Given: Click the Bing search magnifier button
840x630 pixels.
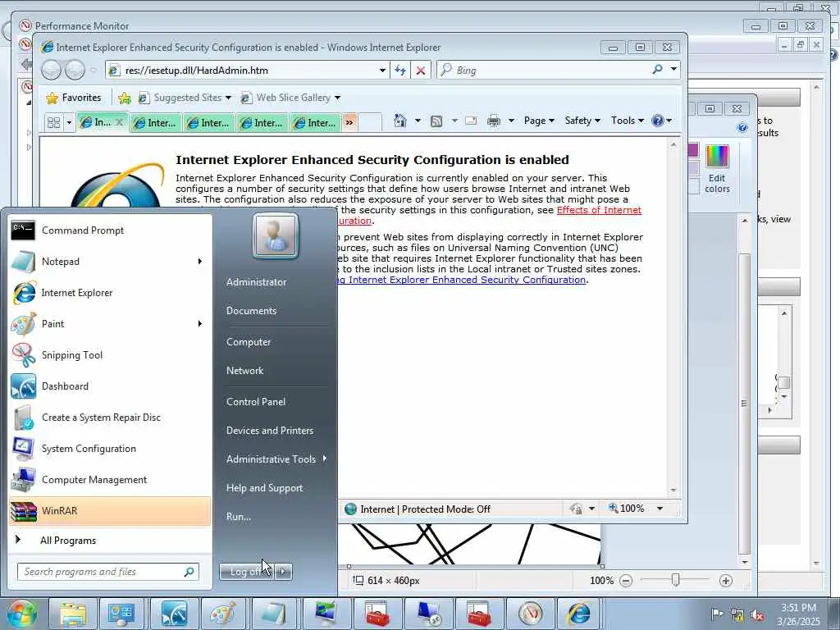Looking at the screenshot, I should click(657, 70).
